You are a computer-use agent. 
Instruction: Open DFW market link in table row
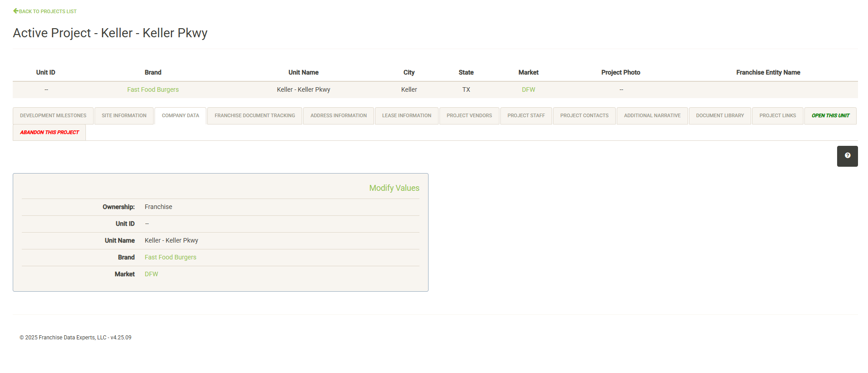click(528, 90)
